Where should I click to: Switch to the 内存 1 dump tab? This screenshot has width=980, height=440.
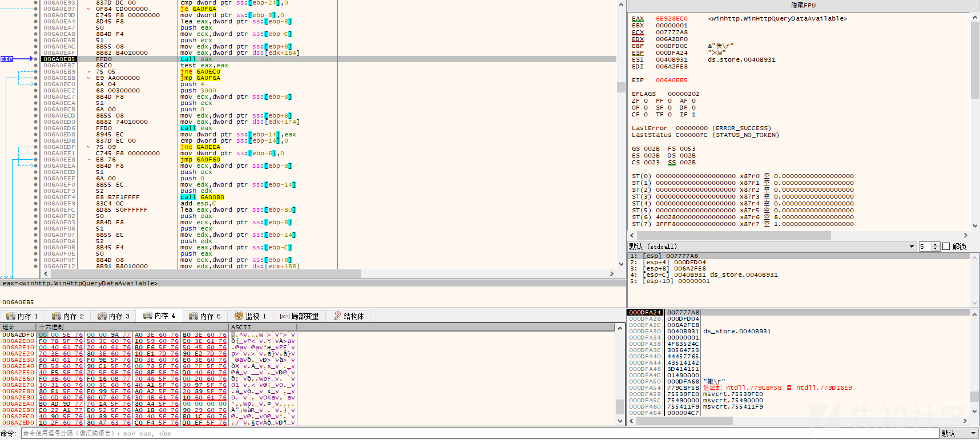click(x=22, y=316)
